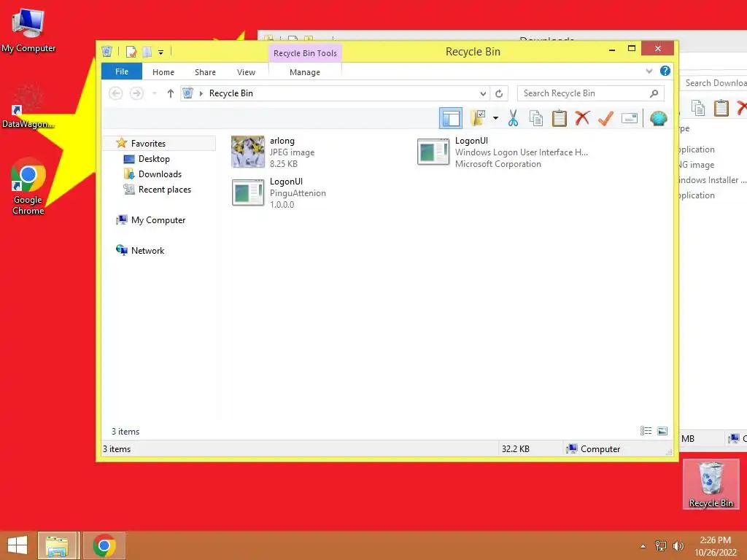Click the Forward navigation arrow
Image resolution: width=747 pixels, height=560 pixels.
[136, 93]
